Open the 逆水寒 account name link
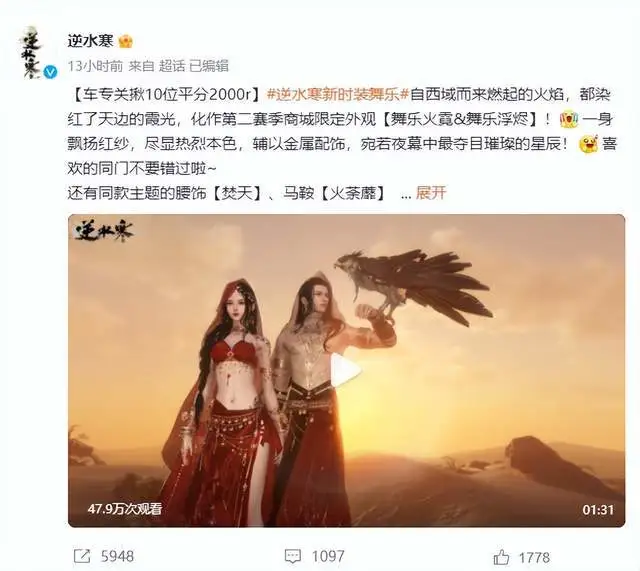Viewport: 640px width, 571px height. click(x=91, y=41)
